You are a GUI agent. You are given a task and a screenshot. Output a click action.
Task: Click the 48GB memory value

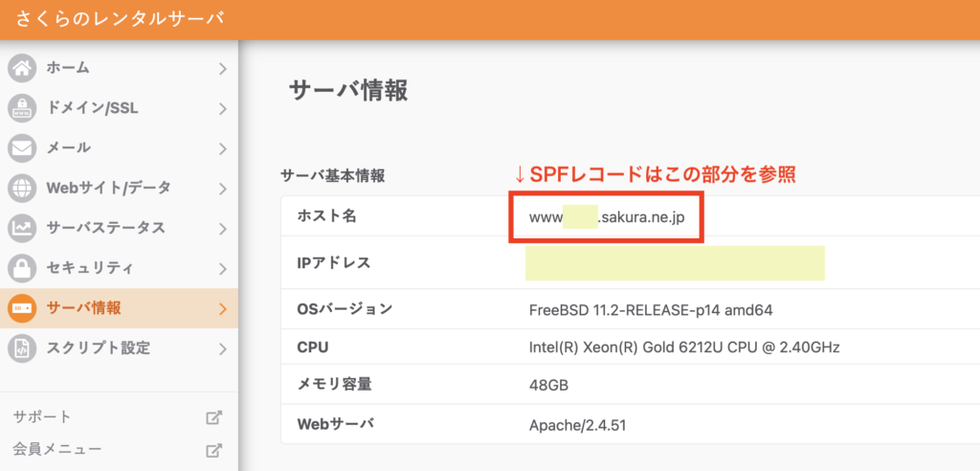548,386
